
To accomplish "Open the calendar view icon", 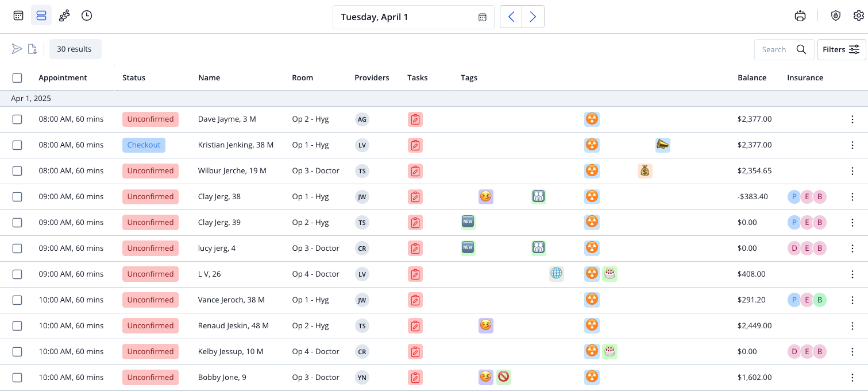I will [x=18, y=15].
